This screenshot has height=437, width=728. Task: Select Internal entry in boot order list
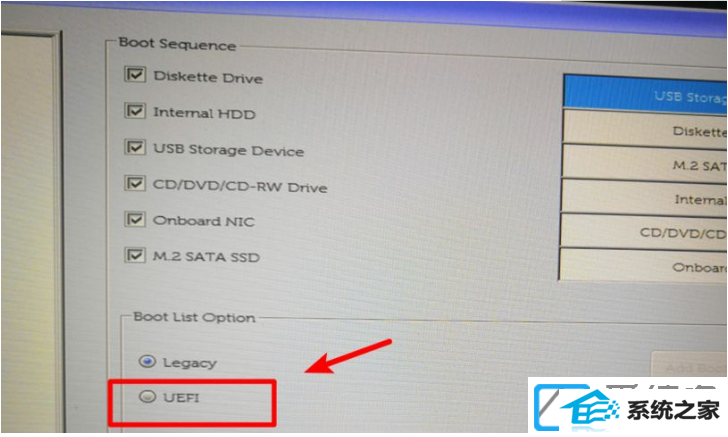point(644,198)
